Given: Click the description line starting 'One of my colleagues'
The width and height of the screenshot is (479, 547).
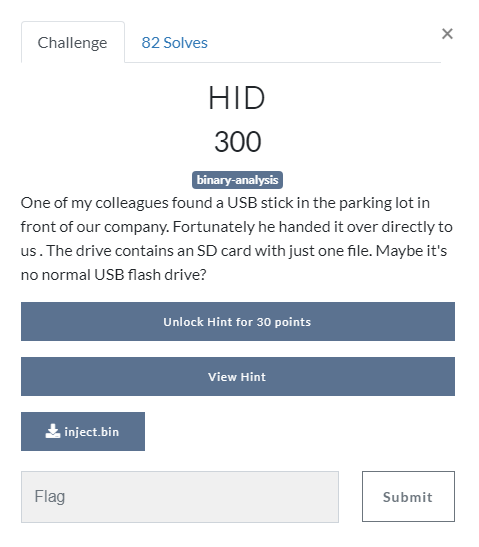Looking at the screenshot, I should tap(225, 203).
